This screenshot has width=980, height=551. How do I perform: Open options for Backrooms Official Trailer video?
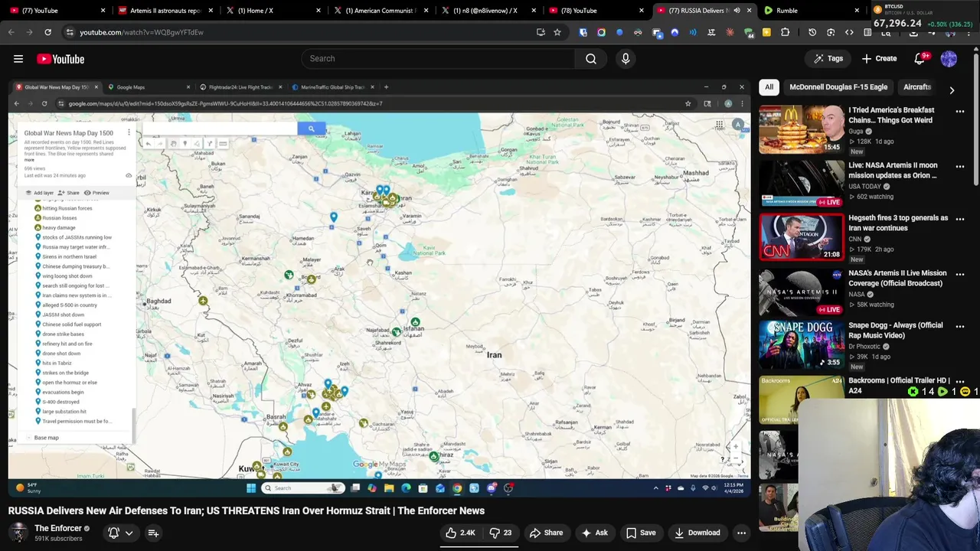[x=960, y=381]
